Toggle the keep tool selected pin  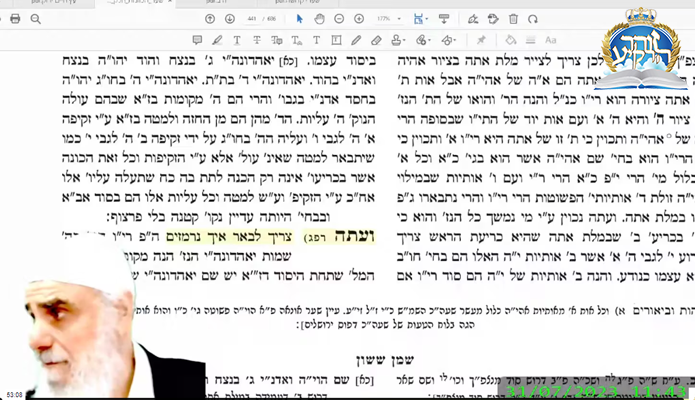tap(481, 40)
